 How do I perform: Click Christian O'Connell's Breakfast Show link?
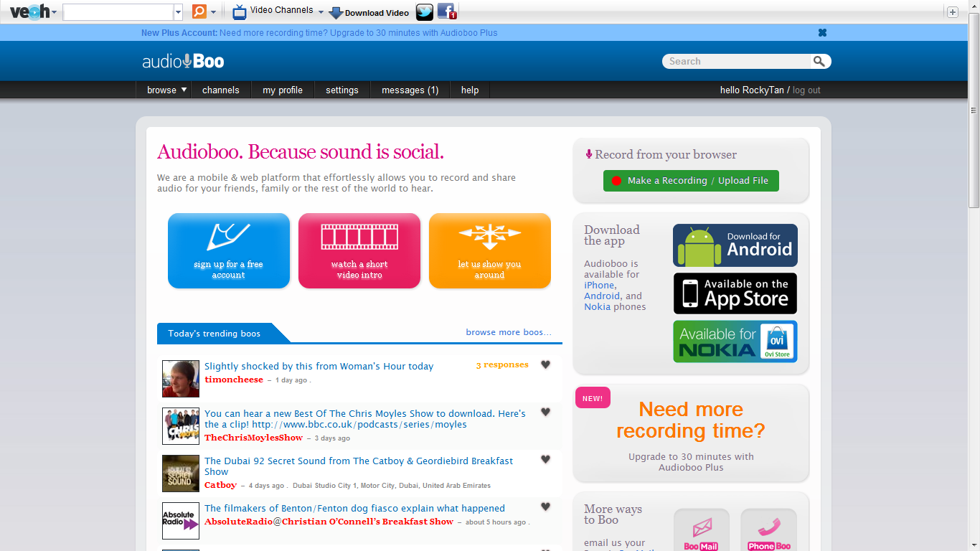click(367, 522)
